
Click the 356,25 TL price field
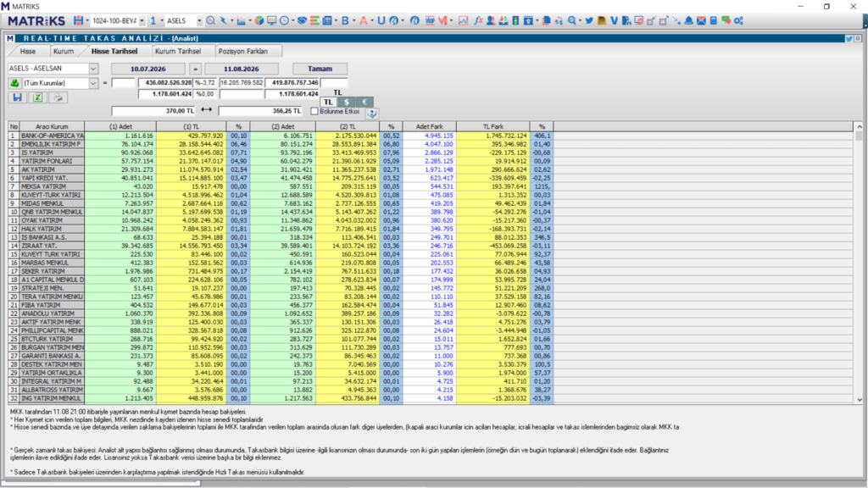click(260, 111)
